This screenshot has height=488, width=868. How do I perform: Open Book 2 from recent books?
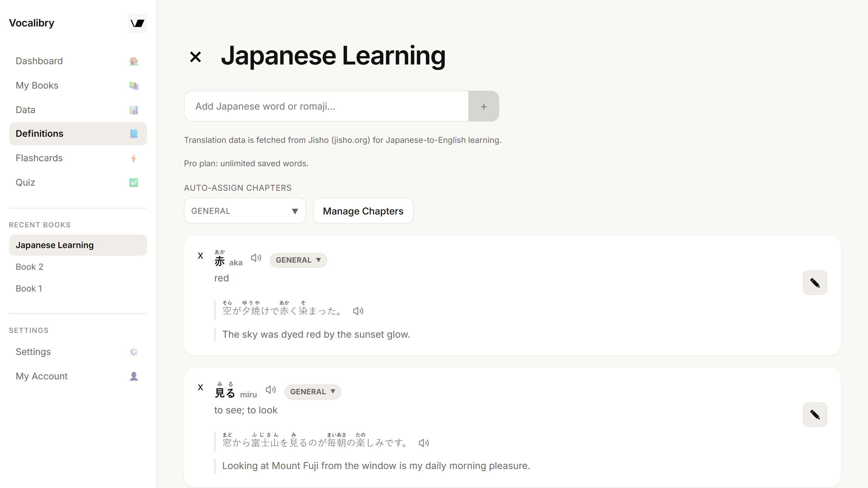(x=78, y=267)
